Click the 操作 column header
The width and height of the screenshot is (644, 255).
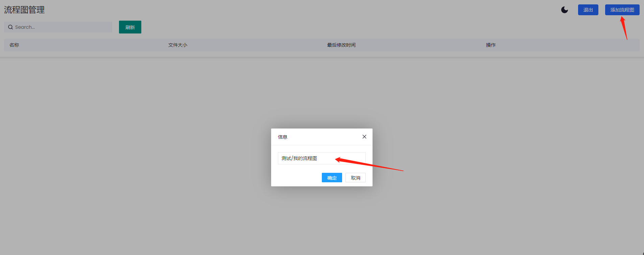click(x=491, y=45)
